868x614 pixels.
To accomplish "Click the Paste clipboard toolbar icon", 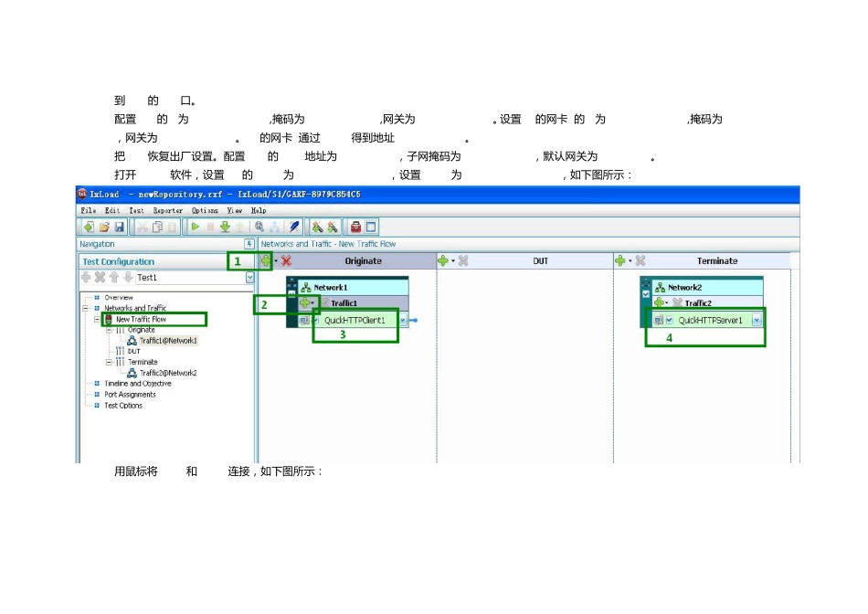I will pyautogui.click(x=172, y=227).
